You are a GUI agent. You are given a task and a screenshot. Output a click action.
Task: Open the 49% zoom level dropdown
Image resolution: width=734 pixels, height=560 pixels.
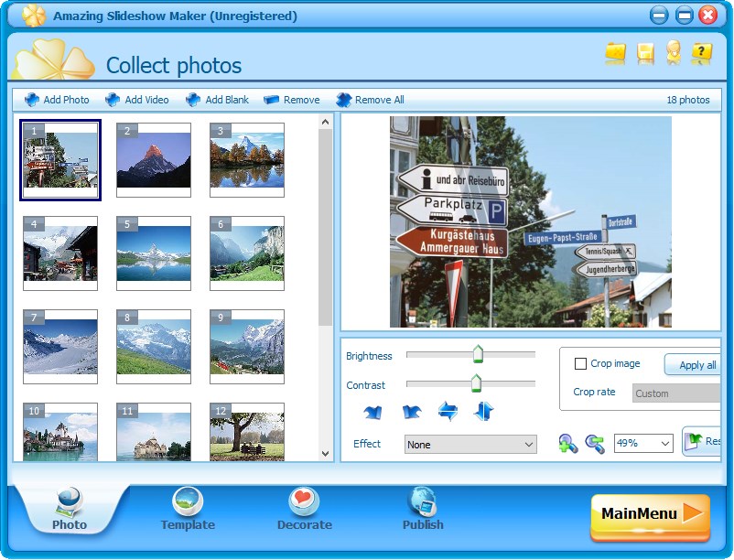click(x=643, y=443)
